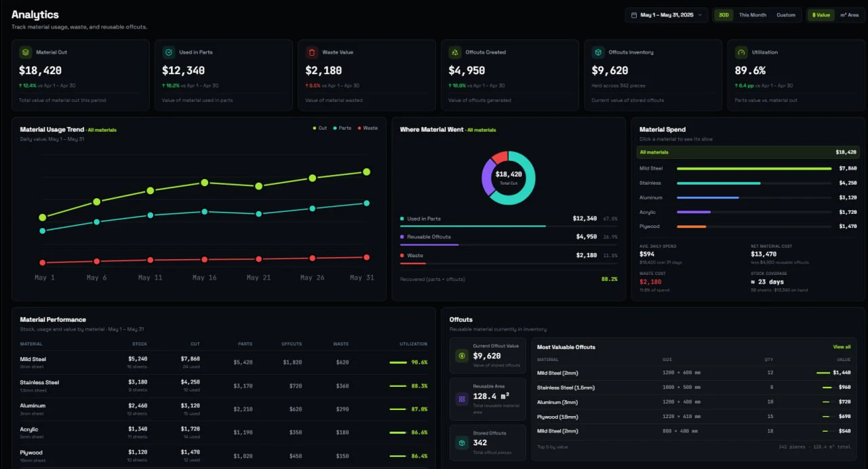Image resolution: width=868 pixels, height=469 pixels.
Task: Switch units to m² Area
Action: click(x=849, y=15)
